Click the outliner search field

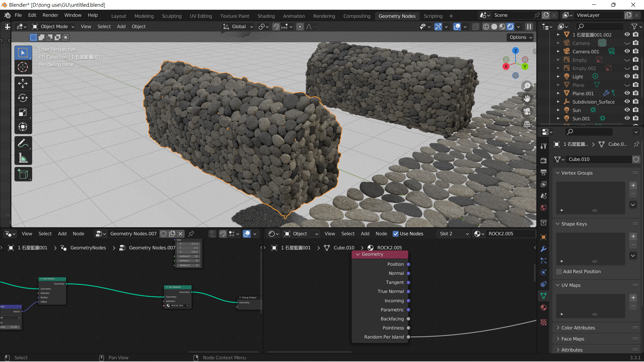point(600,26)
